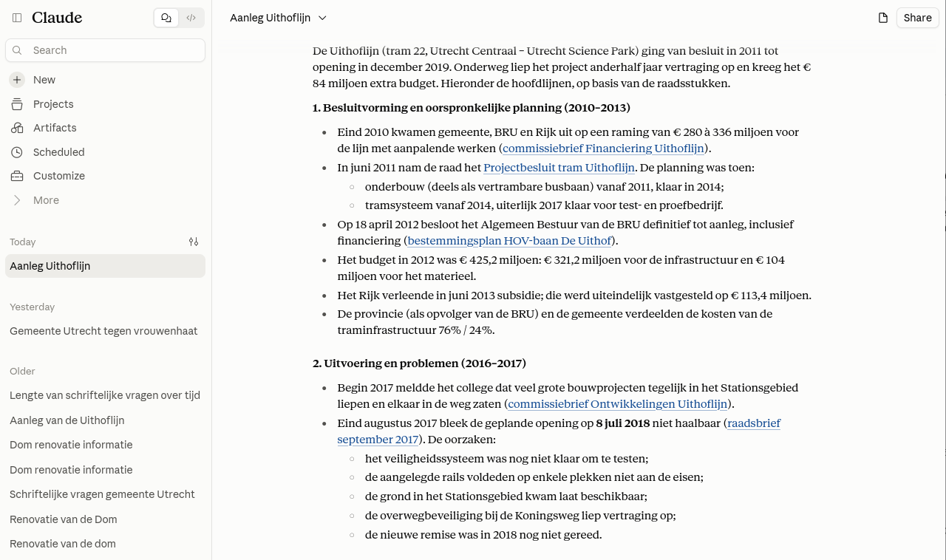The image size is (946, 560).
Task: Open bestemmingsplan HOV-baan De Uithof link
Action: 509,241
